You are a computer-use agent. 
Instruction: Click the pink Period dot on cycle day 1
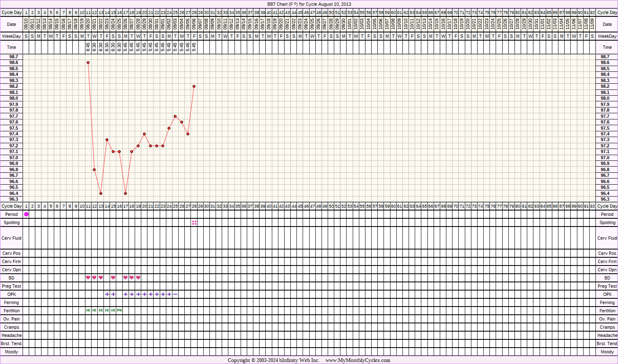[26, 214]
